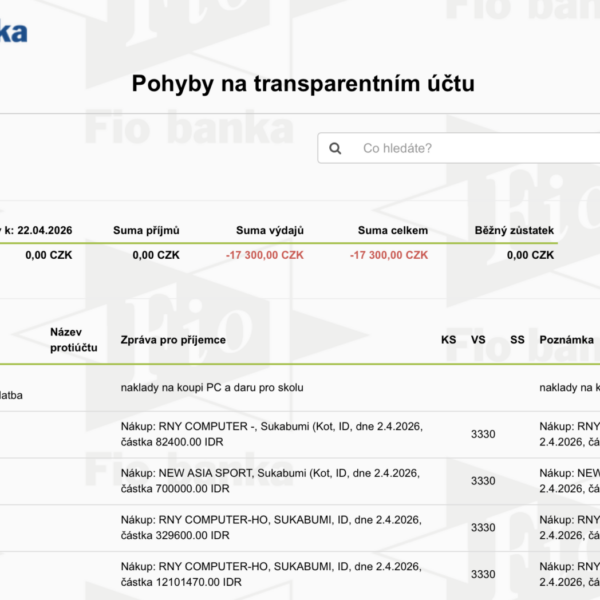Select the RNY COMPUTER-HO 329600.00 IDR transaction
600x600 pixels.
271,528
